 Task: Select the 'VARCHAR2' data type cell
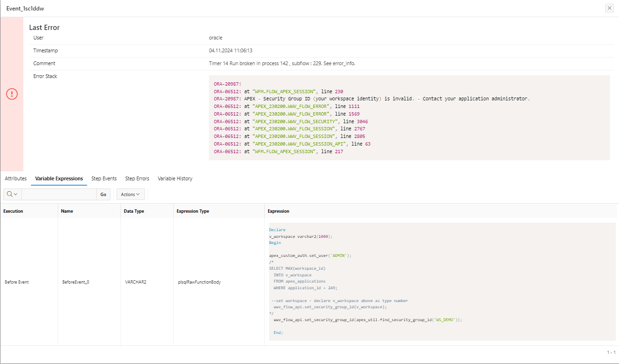pos(136,282)
